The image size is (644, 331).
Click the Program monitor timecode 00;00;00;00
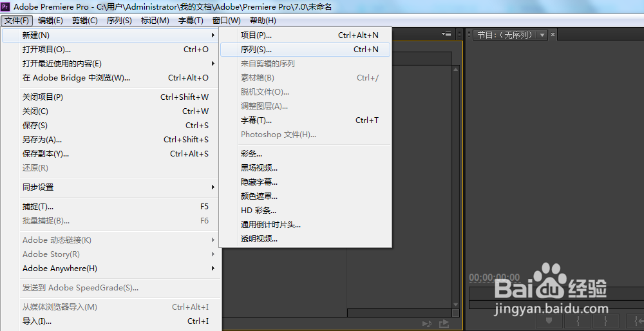(495, 278)
